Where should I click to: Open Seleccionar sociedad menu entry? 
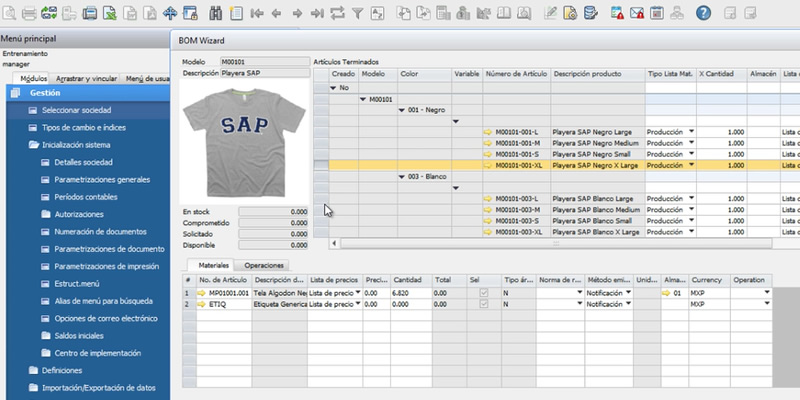click(x=76, y=110)
